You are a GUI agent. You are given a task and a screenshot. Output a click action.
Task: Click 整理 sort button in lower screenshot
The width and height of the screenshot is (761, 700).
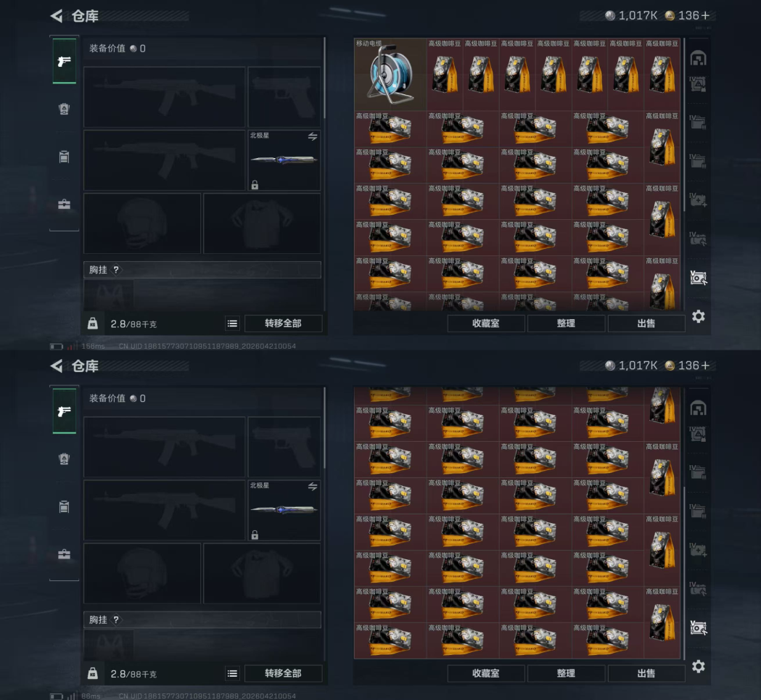pos(566,673)
